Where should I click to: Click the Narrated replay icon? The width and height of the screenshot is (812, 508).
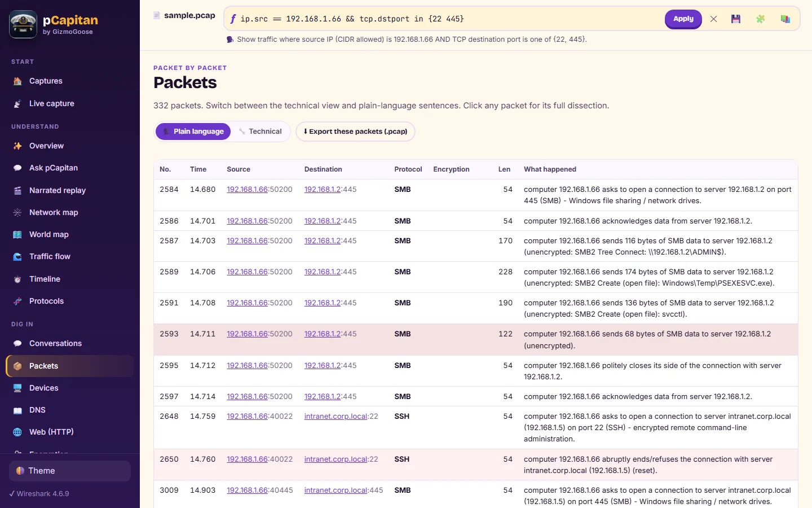17,191
